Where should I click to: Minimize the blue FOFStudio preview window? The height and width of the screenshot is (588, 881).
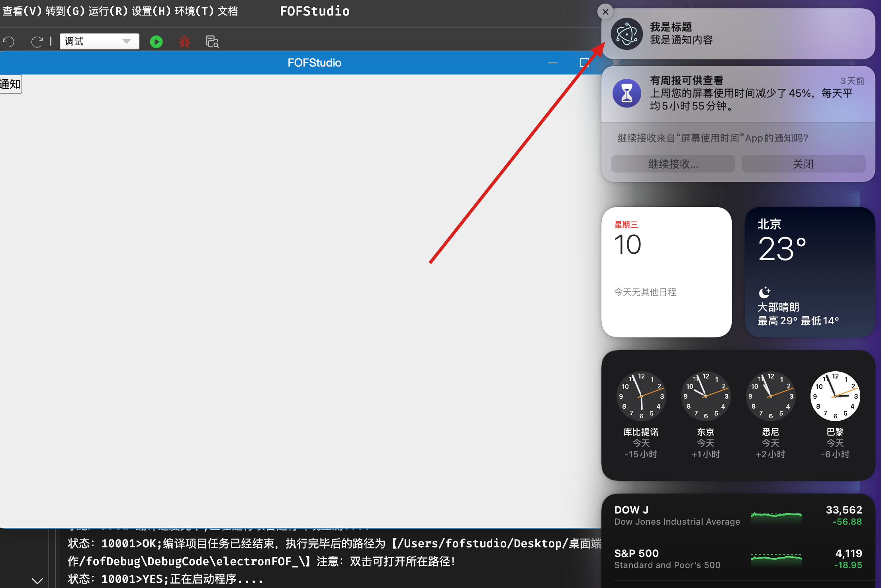click(x=553, y=63)
